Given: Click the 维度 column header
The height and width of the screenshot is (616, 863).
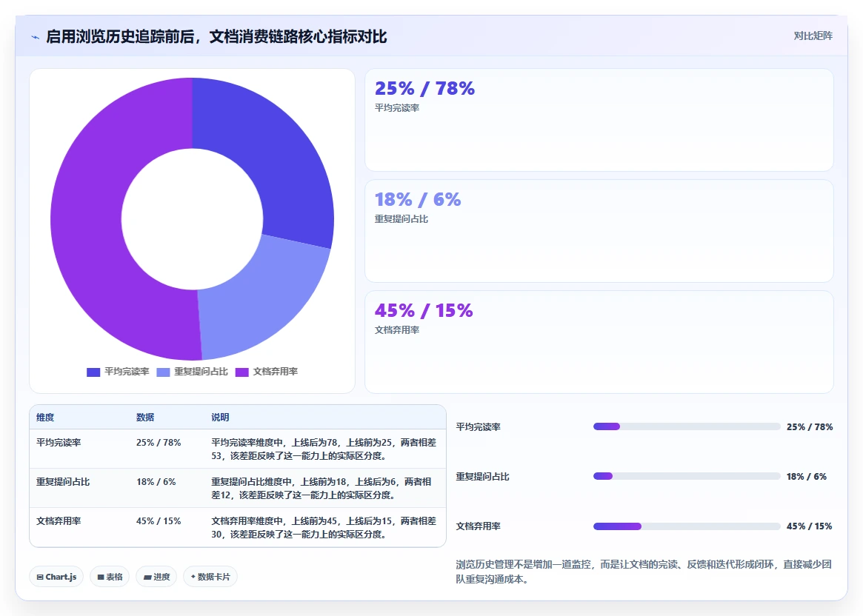Looking at the screenshot, I should coord(45,418).
